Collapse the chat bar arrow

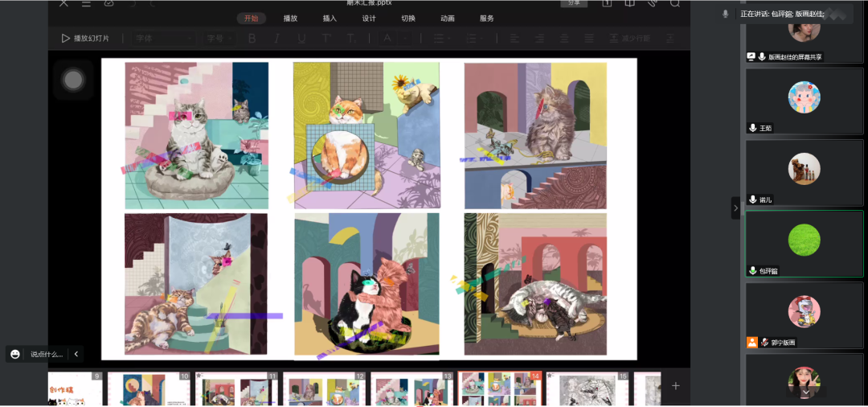tap(76, 354)
